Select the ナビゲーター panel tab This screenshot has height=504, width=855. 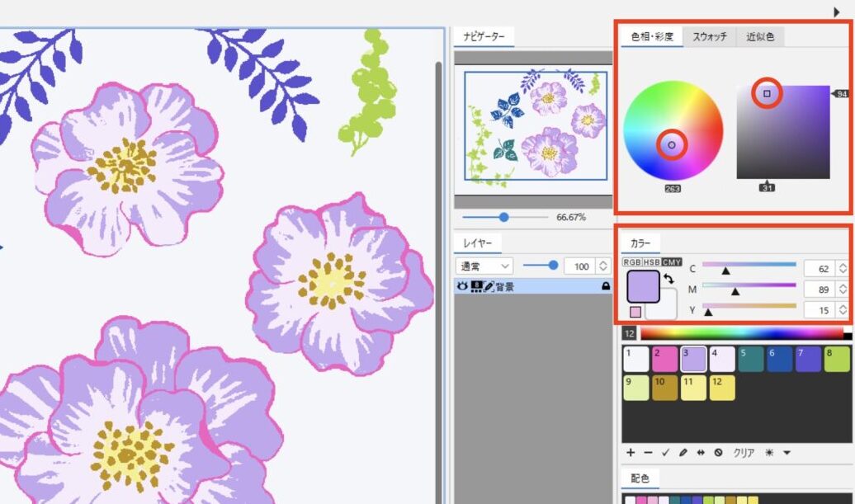coord(484,36)
